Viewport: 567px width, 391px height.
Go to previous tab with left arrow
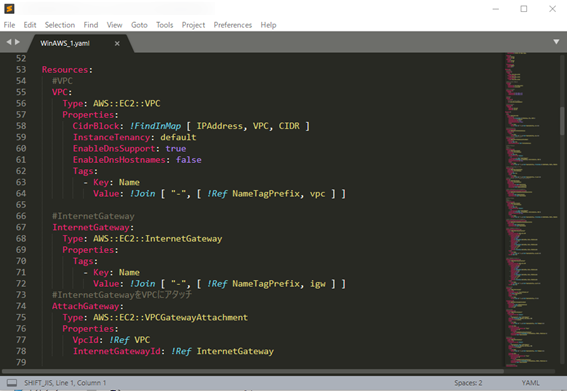click(9, 42)
